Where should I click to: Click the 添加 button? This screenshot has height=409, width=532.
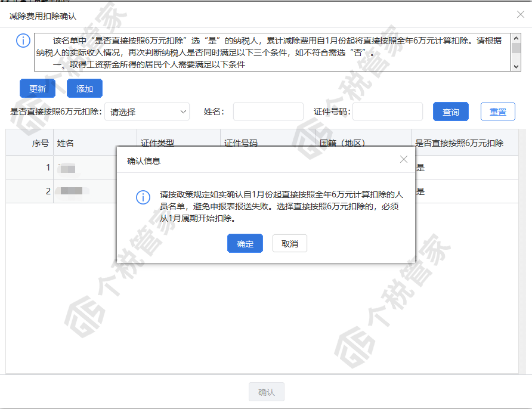point(85,88)
